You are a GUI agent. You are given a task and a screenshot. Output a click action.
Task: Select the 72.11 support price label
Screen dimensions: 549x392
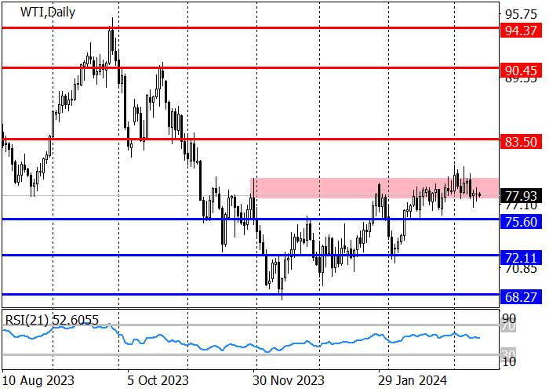click(x=521, y=258)
